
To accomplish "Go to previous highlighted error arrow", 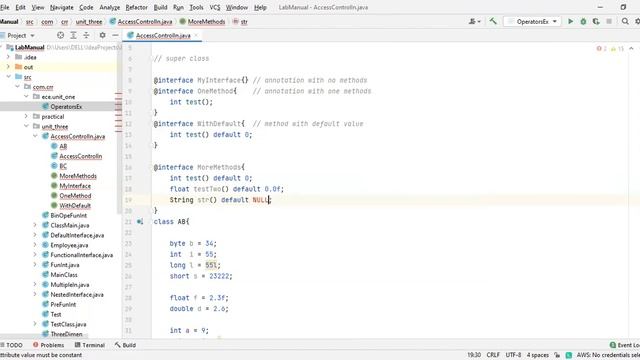I will coord(631,49).
